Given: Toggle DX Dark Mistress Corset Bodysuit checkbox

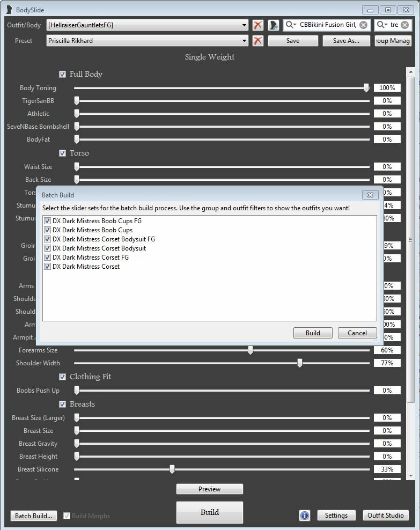Looking at the screenshot, I should 48,248.
